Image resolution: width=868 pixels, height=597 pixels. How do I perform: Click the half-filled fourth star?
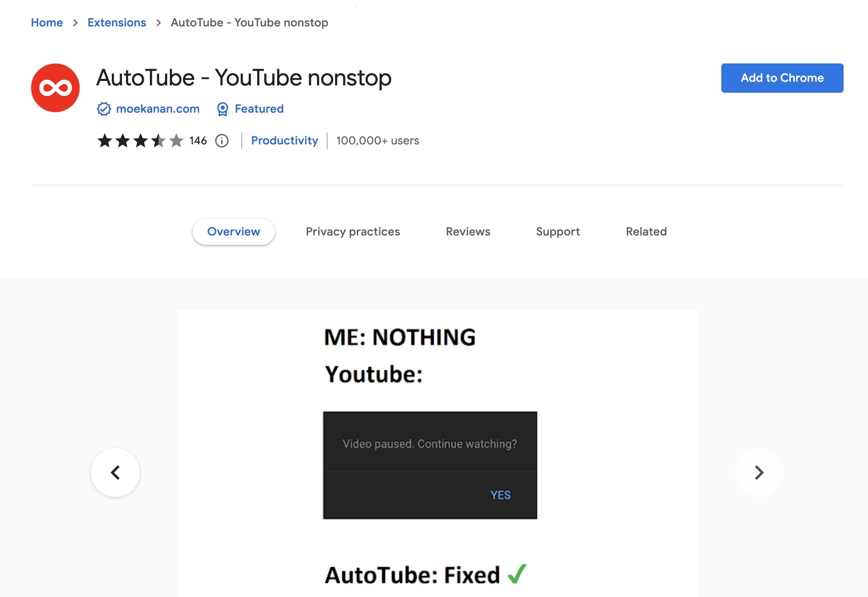click(158, 141)
